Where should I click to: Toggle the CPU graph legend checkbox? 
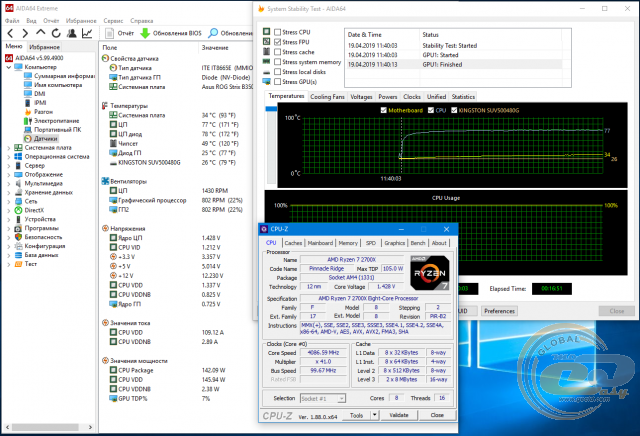pos(431,110)
